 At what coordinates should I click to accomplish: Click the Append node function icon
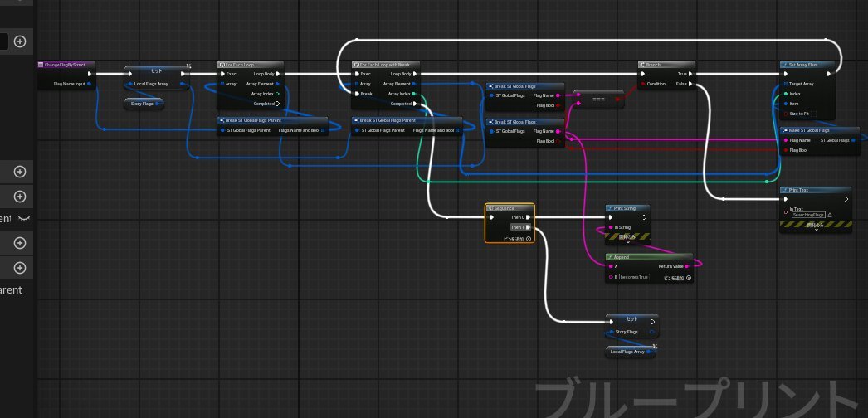point(610,257)
